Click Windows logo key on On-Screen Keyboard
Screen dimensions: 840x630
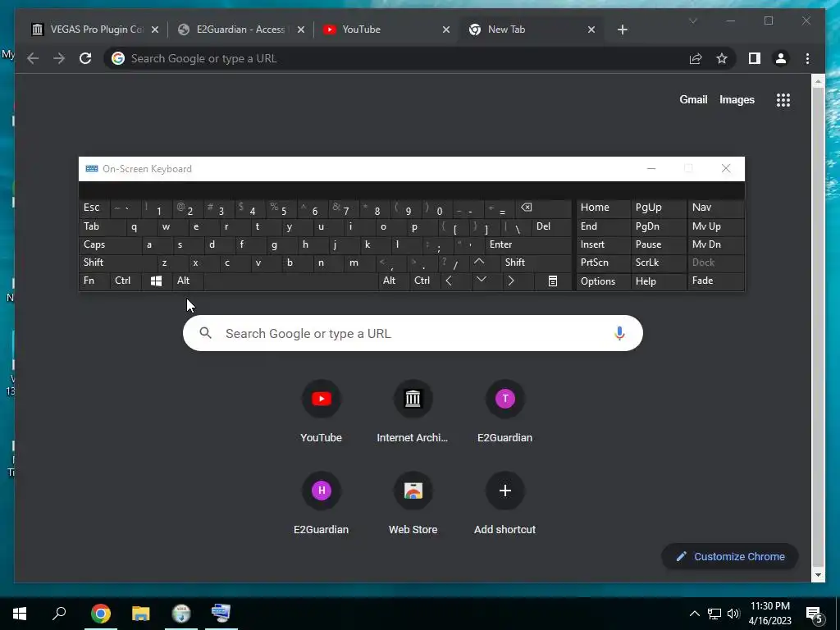click(157, 281)
